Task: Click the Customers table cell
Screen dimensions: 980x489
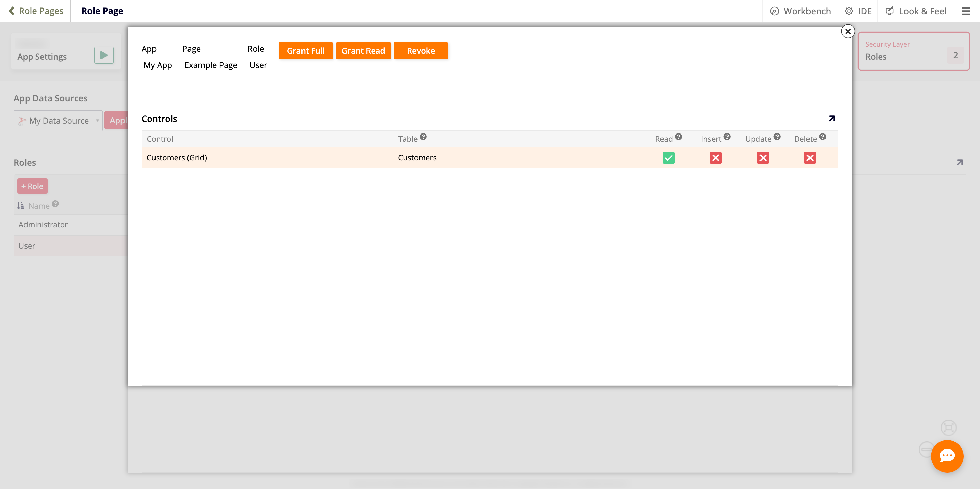Action: point(417,158)
